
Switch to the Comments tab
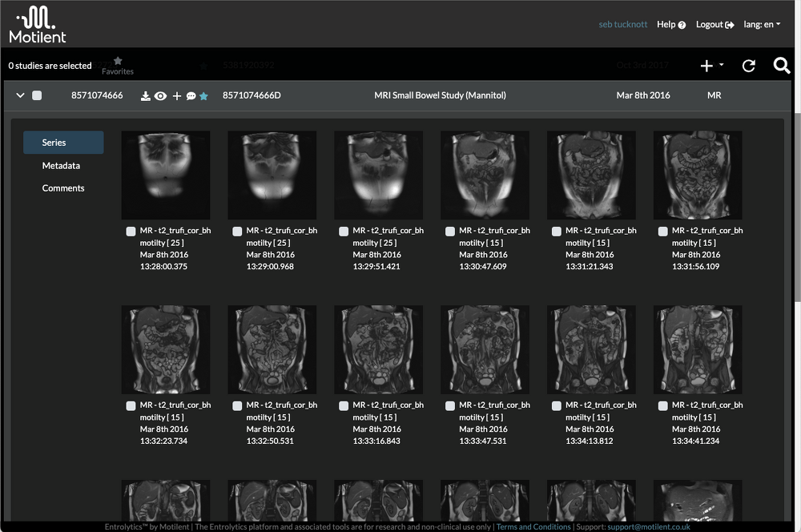63,188
